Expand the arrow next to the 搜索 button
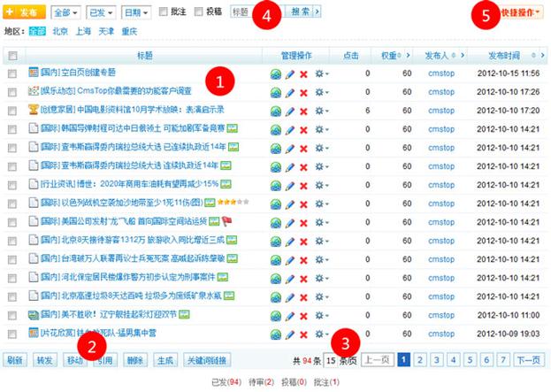This screenshot has width=551, height=392. click(318, 12)
